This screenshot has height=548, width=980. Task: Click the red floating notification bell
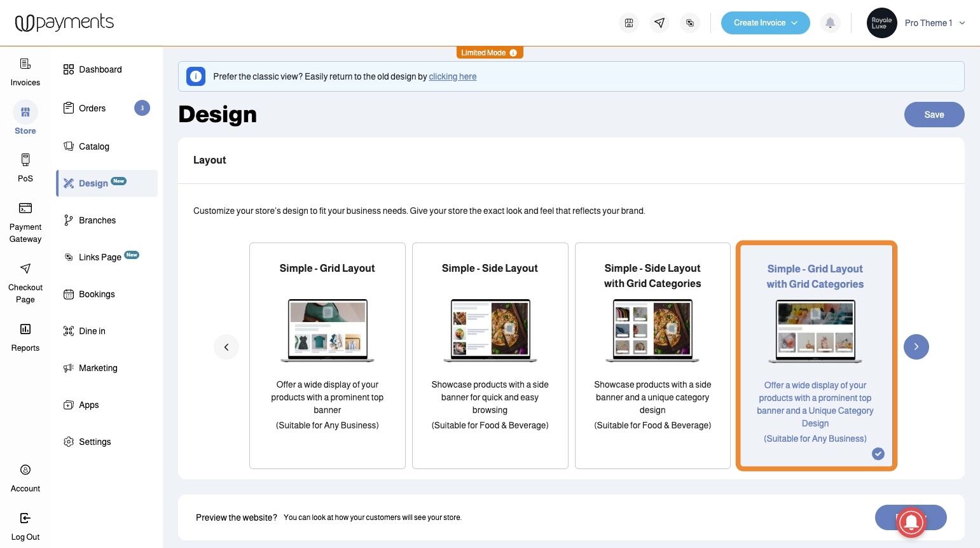pos(911,522)
